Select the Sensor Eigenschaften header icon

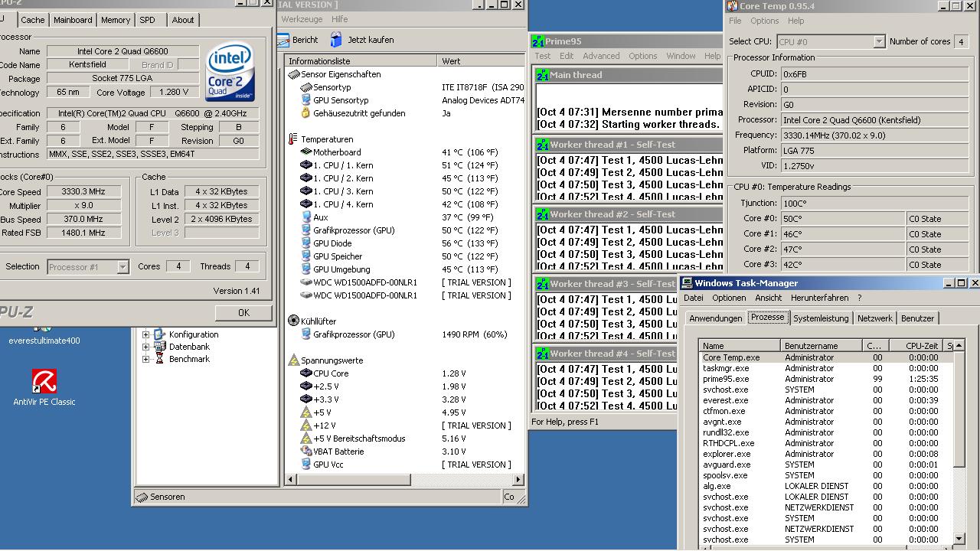tap(294, 74)
